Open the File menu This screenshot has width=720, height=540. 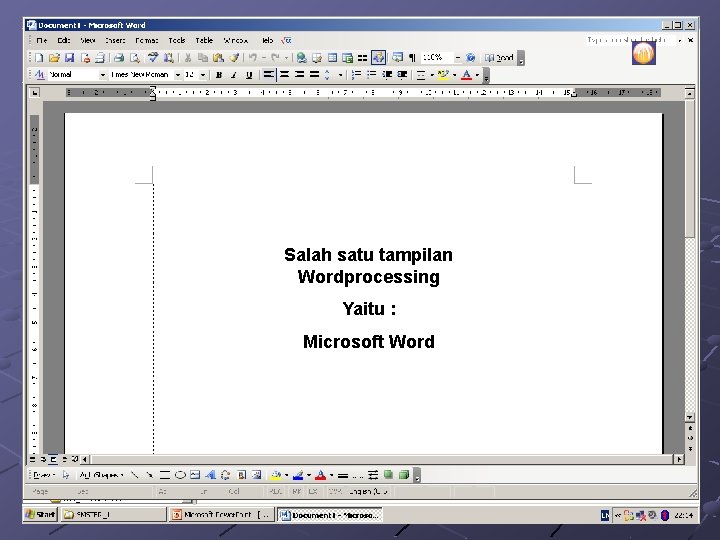[42, 40]
